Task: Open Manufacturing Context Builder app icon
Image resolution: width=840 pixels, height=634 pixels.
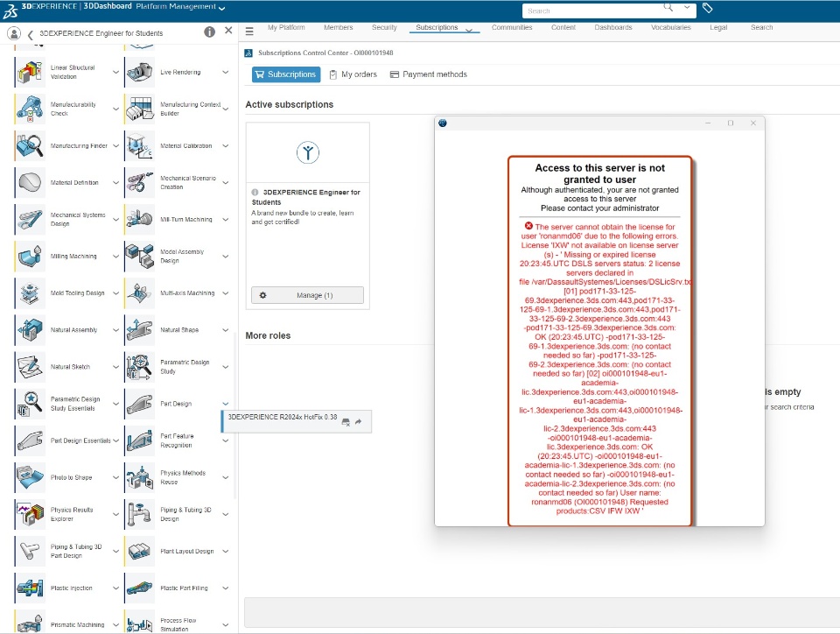Action: point(140,109)
